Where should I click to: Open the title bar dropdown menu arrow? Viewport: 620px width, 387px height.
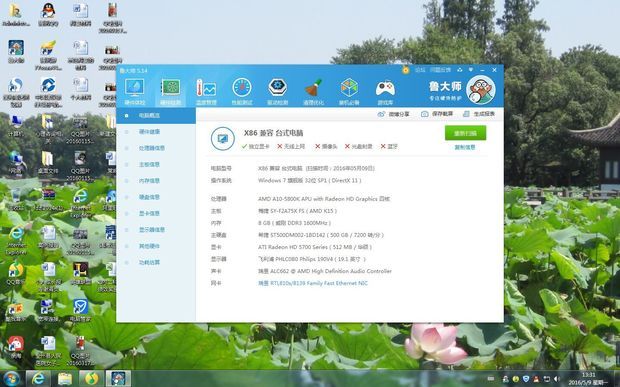pyautogui.click(x=471, y=70)
